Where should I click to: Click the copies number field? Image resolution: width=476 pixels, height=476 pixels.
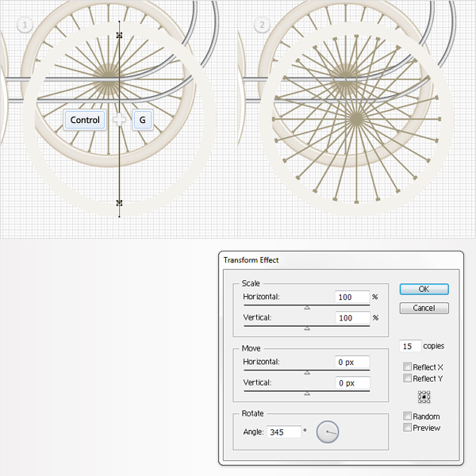tap(410, 346)
